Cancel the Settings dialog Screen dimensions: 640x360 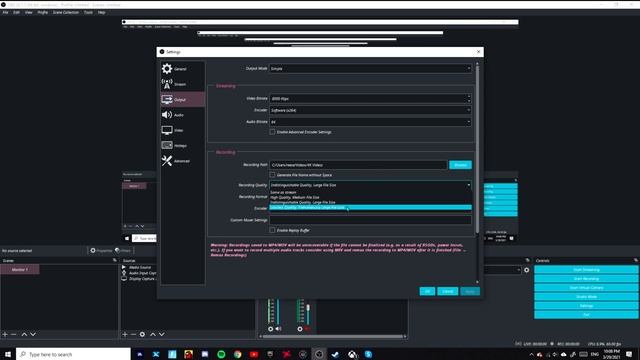point(447,291)
